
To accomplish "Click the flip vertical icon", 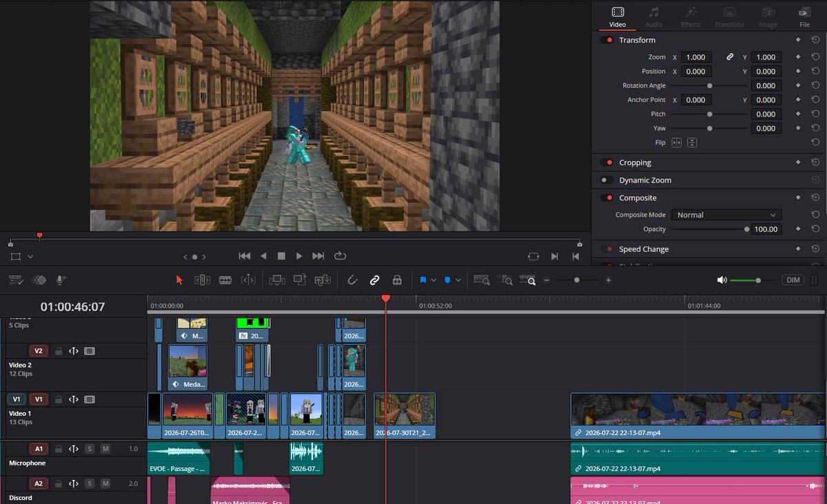I will pyautogui.click(x=692, y=143).
